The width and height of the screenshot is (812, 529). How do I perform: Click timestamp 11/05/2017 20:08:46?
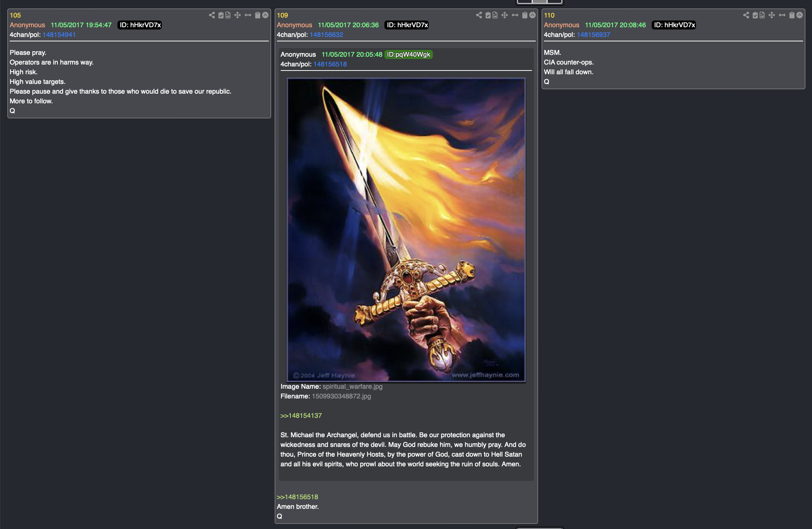click(615, 25)
